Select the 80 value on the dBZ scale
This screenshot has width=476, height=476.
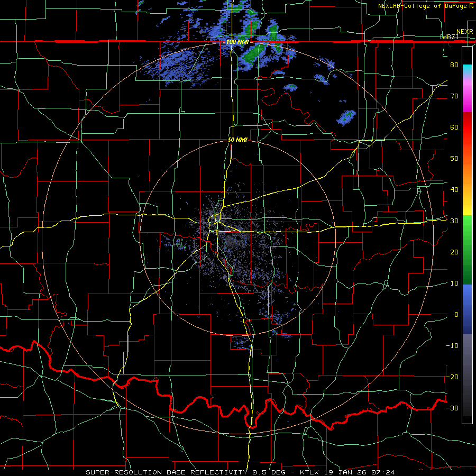point(454,65)
